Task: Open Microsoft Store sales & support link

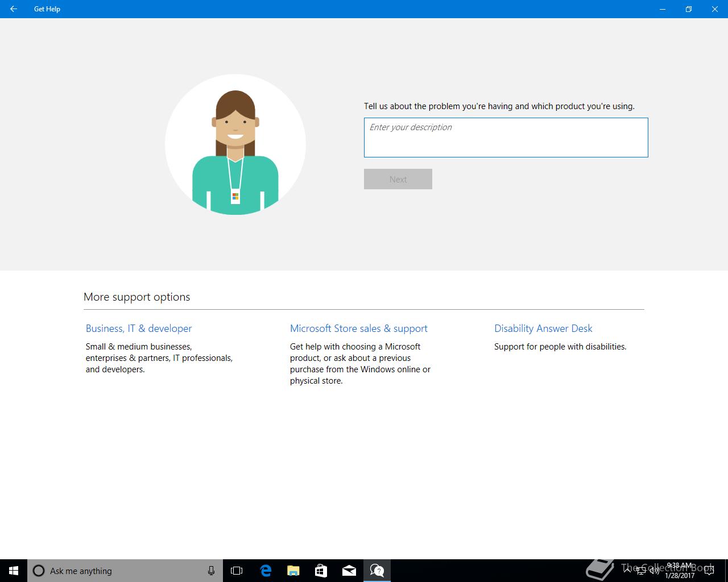Action: [x=359, y=329]
